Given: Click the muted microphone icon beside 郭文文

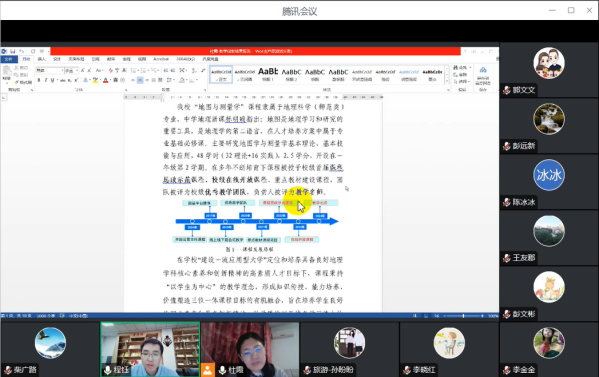Looking at the screenshot, I should 507,91.
